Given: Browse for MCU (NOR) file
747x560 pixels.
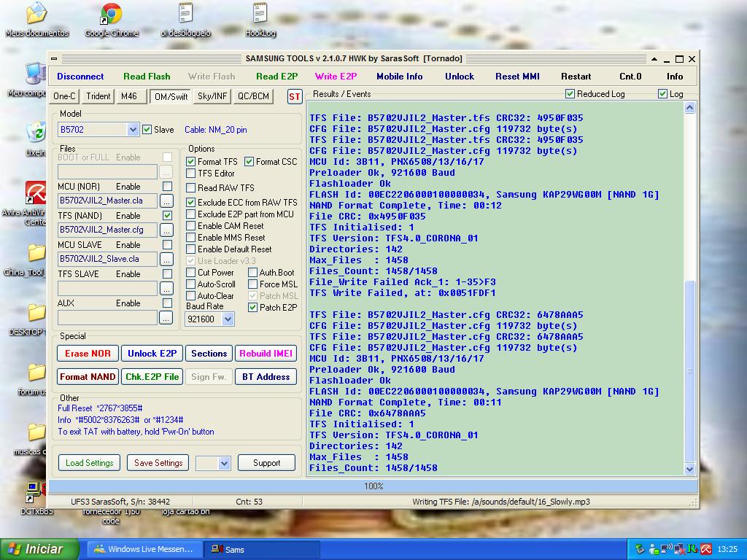Looking at the screenshot, I should click(166, 201).
